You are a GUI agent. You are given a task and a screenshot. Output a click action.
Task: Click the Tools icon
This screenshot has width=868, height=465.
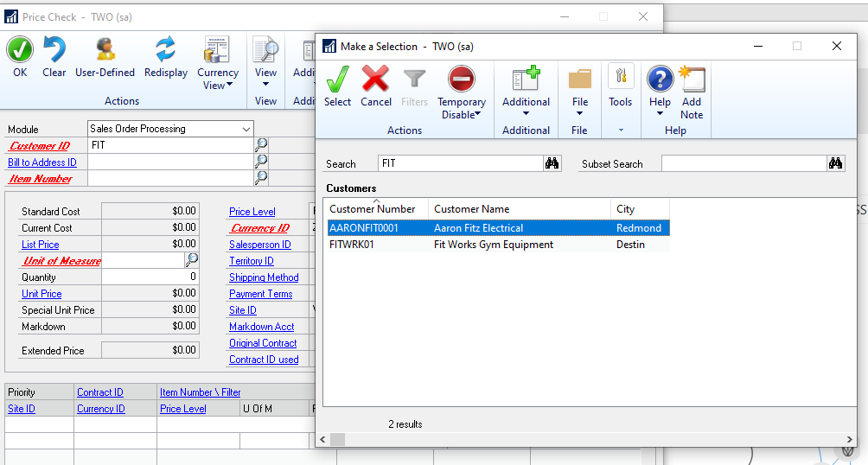pos(621,78)
